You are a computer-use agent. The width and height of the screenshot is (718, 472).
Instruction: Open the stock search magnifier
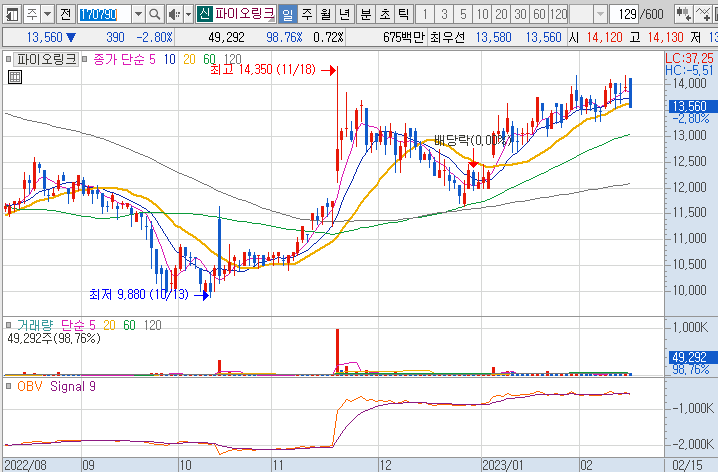click(155, 14)
